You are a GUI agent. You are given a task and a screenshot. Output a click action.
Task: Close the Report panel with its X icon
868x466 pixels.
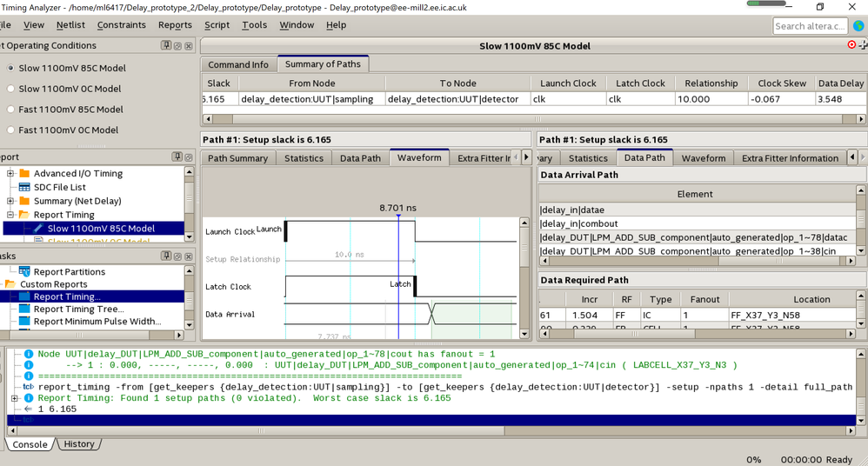point(189,157)
